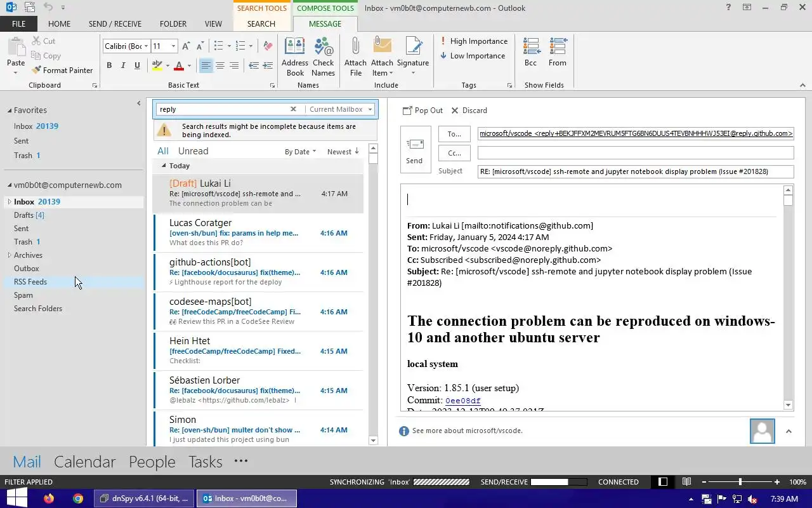Switch to the SEND / RECEIVE tab
Image resolution: width=812 pixels, height=508 pixels.
(x=115, y=24)
